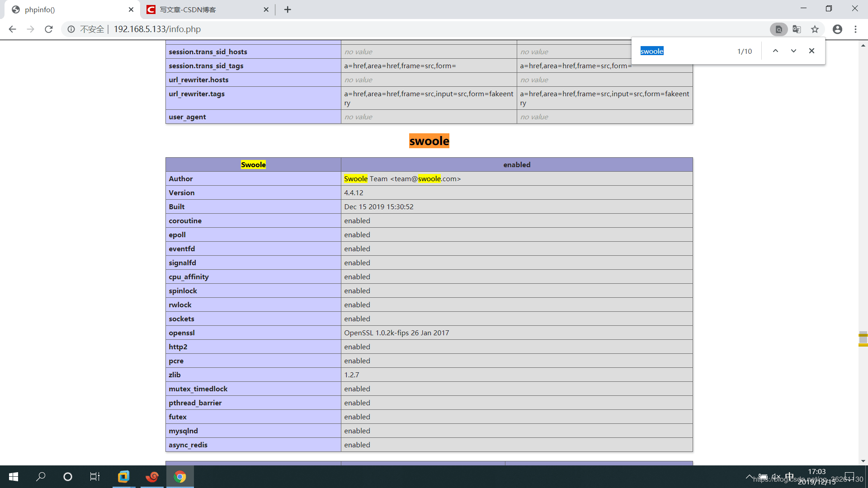868x488 pixels.
Task: Click the not-secure site info icon
Action: pos(71,29)
